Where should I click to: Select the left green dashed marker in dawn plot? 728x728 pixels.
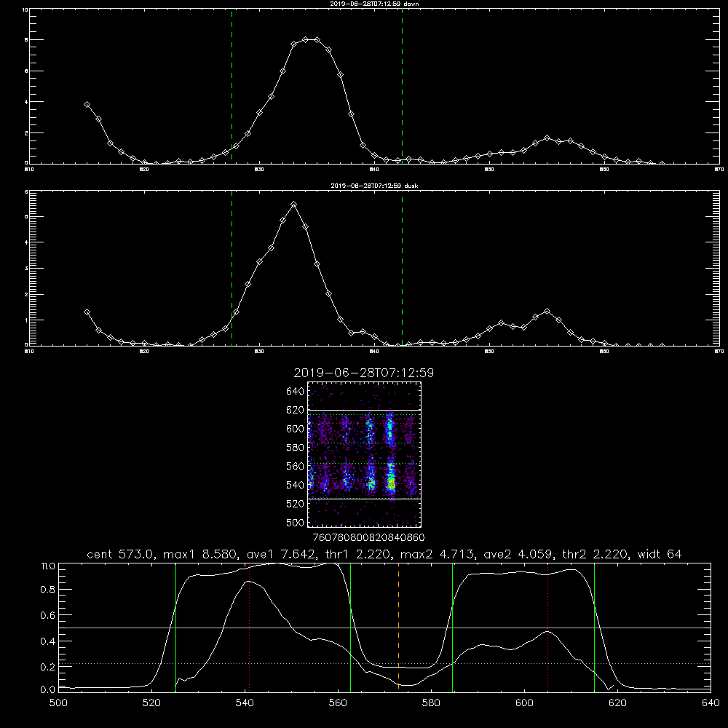pyautogui.click(x=232, y=86)
